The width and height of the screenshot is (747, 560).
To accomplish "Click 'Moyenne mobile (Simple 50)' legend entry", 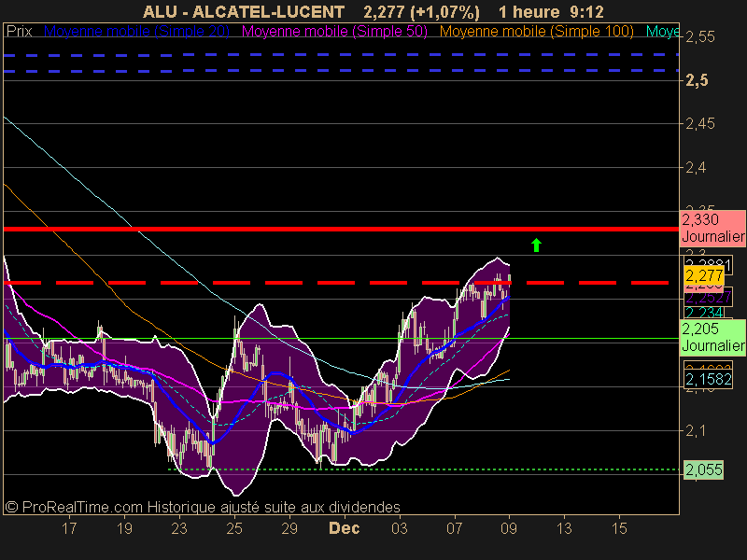I will tap(334, 32).
